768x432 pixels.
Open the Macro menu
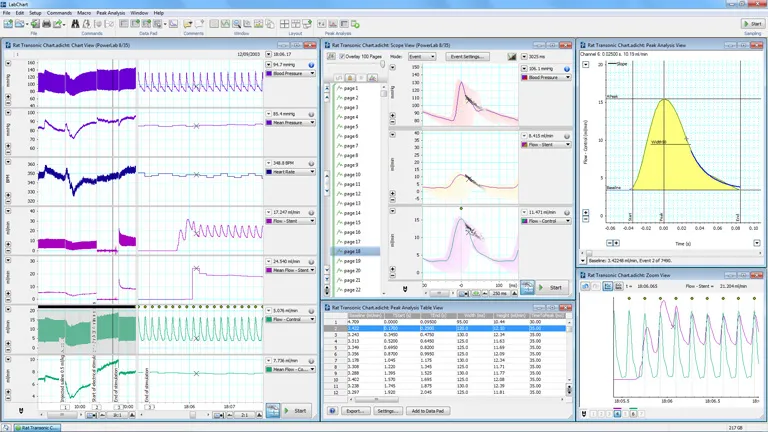84,12
